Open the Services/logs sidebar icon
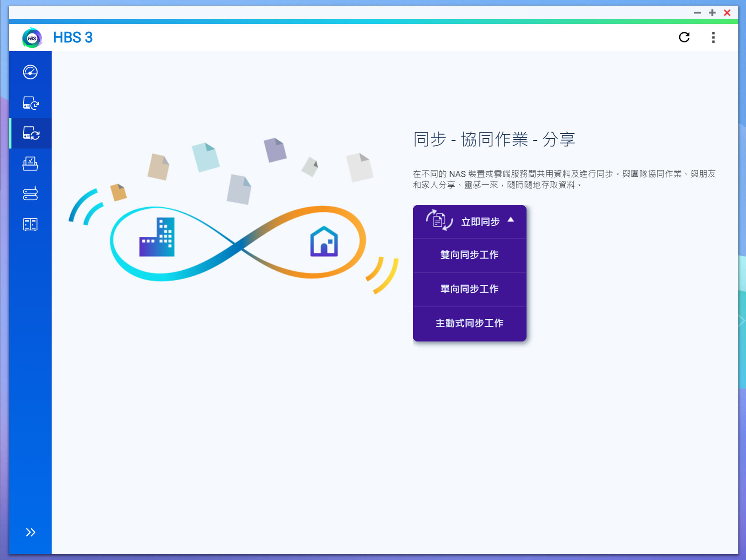 click(30, 224)
